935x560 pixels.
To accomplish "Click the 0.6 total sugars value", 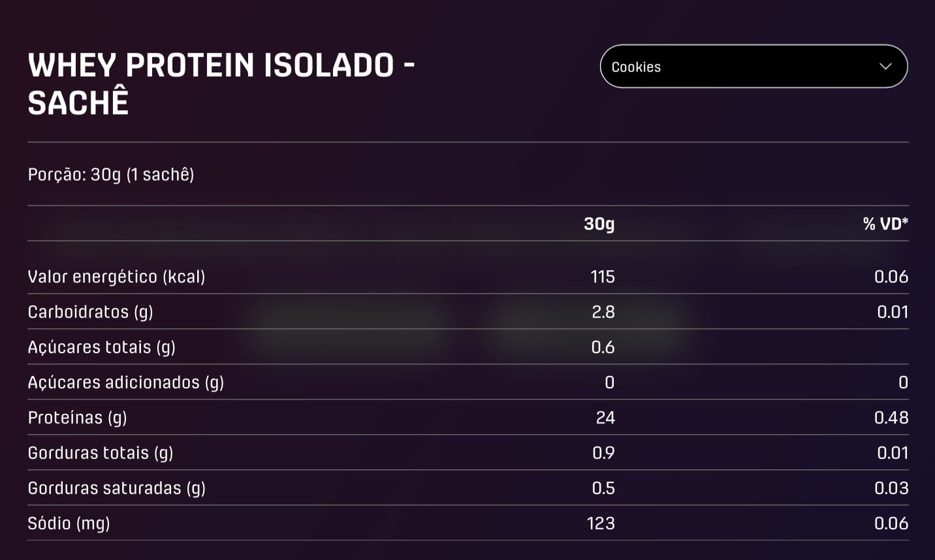I will point(603,347).
